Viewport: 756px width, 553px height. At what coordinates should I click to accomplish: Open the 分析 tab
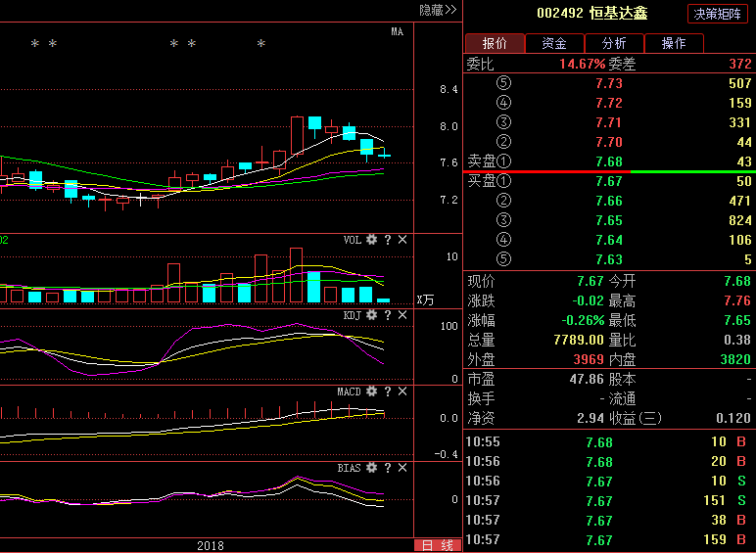[x=614, y=43]
